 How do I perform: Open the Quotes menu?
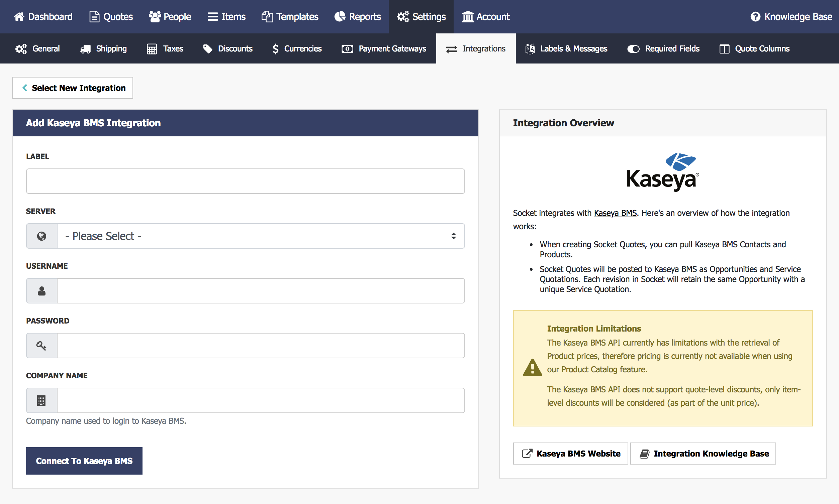click(x=111, y=17)
